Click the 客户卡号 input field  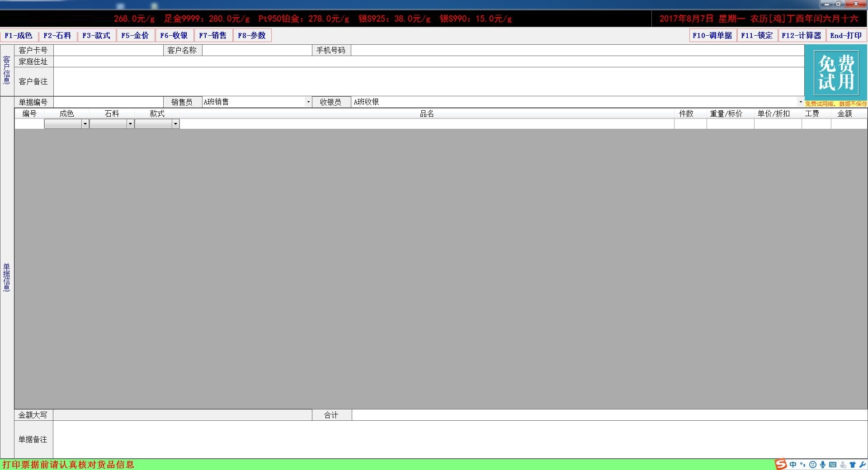click(x=108, y=50)
